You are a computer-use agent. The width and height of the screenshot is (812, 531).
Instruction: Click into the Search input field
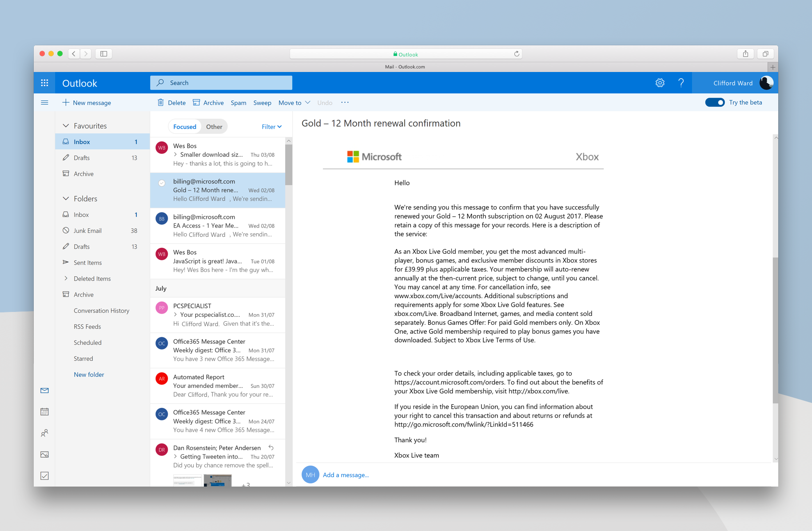221,83
